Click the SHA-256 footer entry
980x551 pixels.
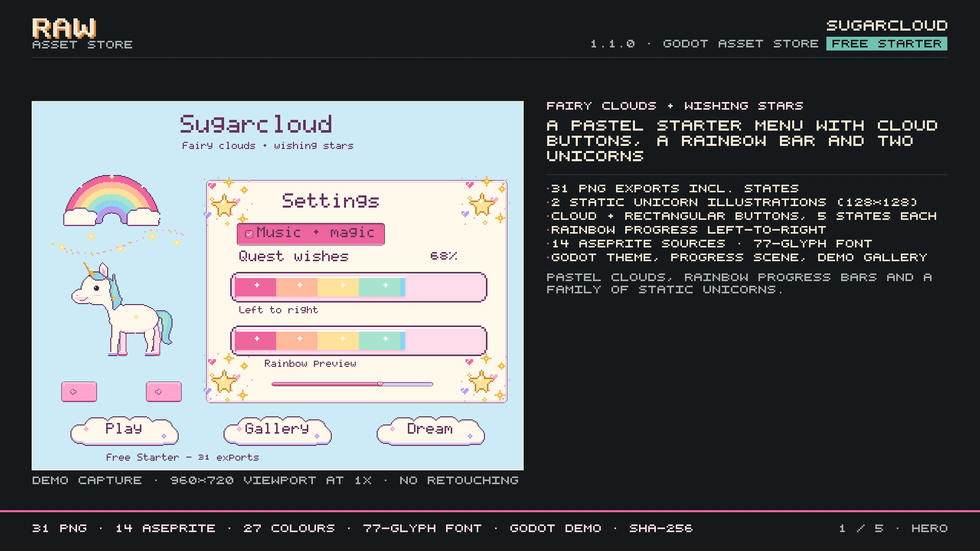(x=660, y=529)
